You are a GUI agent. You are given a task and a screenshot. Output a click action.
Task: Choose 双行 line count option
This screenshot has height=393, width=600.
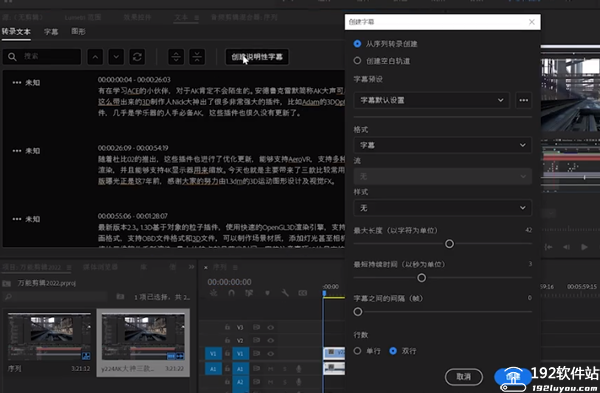393,351
